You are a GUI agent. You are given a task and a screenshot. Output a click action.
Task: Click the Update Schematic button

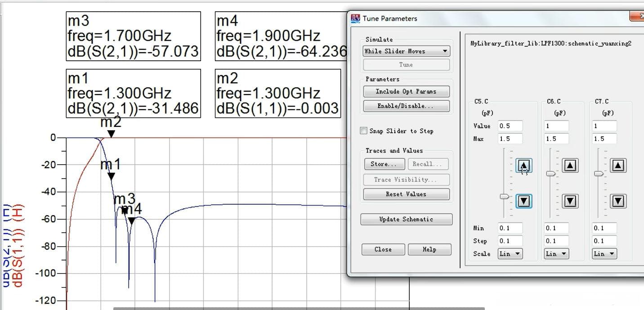tap(406, 219)
